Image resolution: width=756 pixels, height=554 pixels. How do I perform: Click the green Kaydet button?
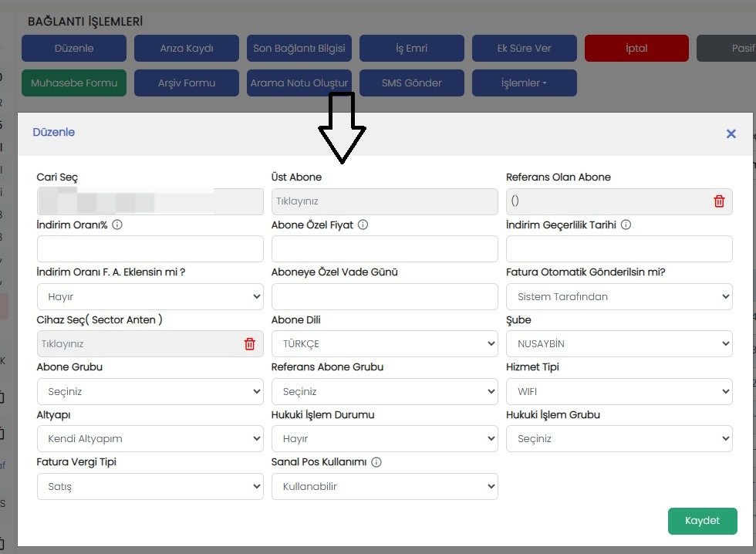[x=702, y=521]
